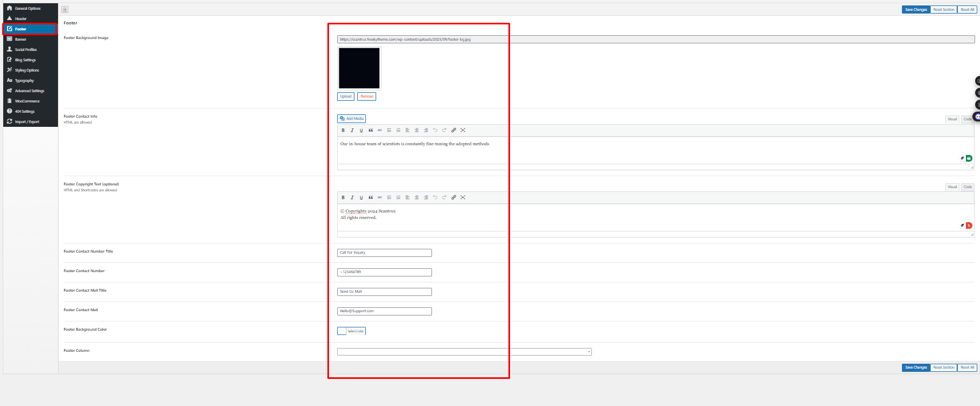Insert blockquote in the Footer Contact Info editor
Image resolution: width=980 pixels, height=406 pixels.
tap(371, 130)
